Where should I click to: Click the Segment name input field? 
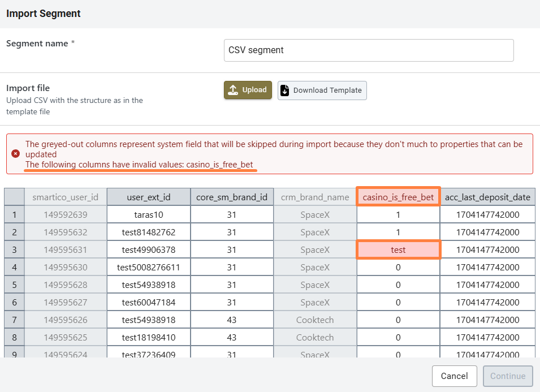pyautogui.click(x=369, y=50)
